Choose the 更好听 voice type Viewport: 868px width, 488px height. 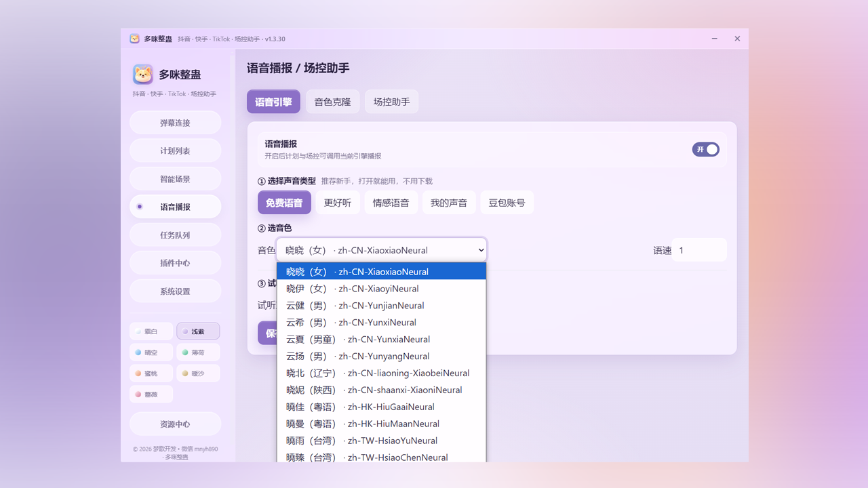click(x=338, y=203)
